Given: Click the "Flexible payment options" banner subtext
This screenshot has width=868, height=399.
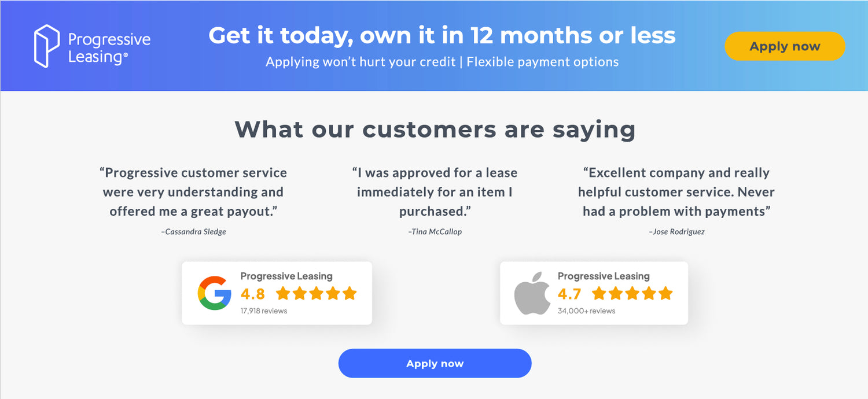Looking at the screenshot, I should coord(542,62).
